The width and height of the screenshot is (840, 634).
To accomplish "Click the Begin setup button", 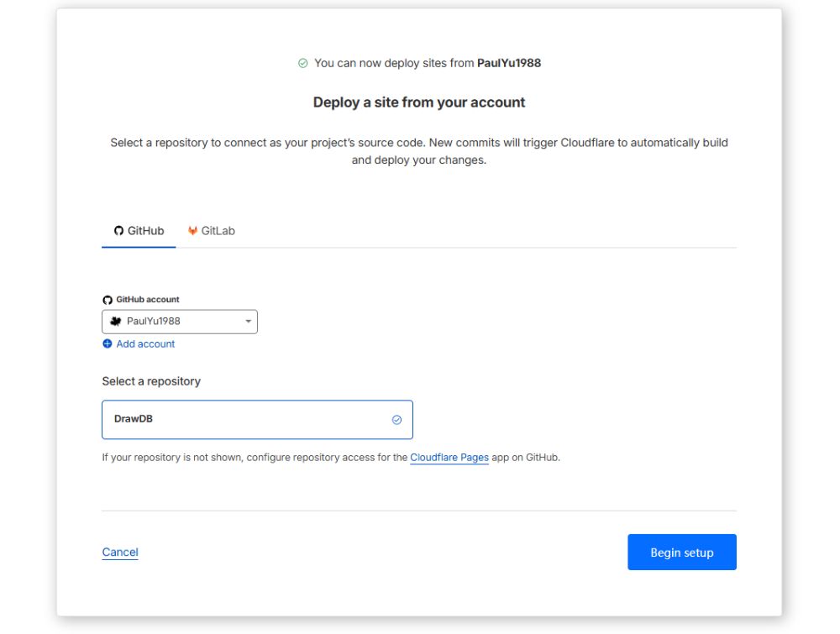I will click(681, 552).
